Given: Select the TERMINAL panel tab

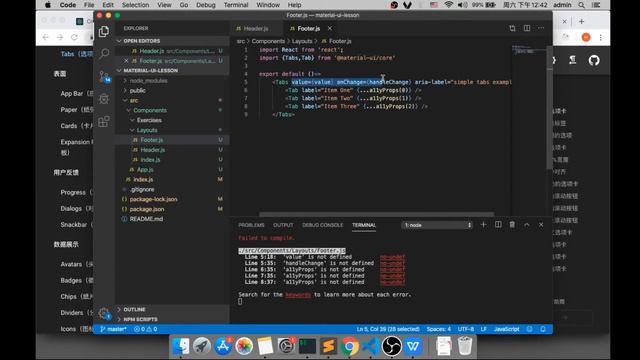Looking at the screenshot, I should pyautogui.click(x=364, y=225).
